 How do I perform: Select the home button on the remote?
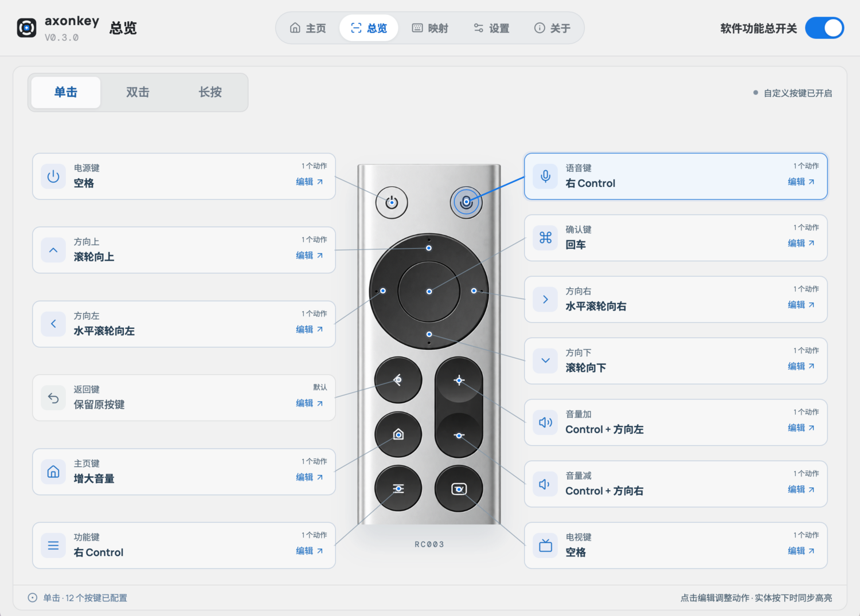[398, 435]
